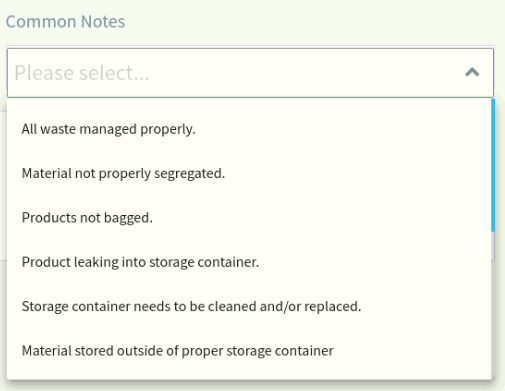The width and height of the screenshot is (505, 391).
Task: Choose the note about improper material segregation
Action: [x=249, y=173]
